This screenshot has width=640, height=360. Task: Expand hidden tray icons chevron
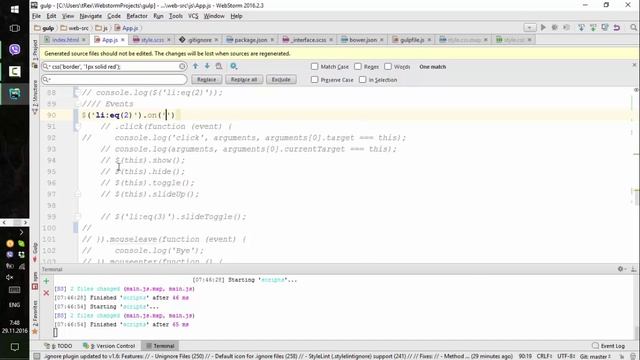21,232
